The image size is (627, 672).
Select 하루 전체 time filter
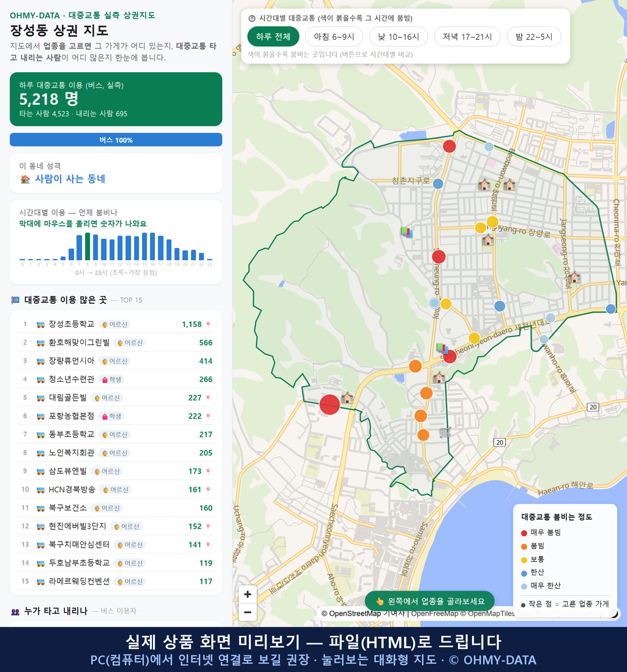click(x=273, y=37)
